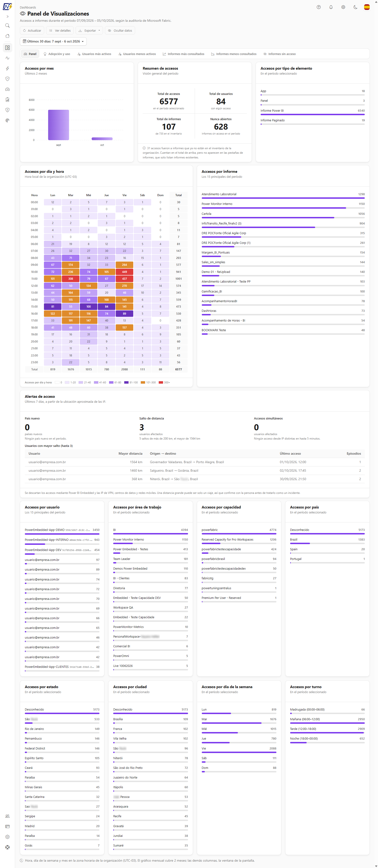The width and height of the screenshot is (378, 868).
Task: Toggle Ocultar datos to hide data
Action: click(120, 31)
